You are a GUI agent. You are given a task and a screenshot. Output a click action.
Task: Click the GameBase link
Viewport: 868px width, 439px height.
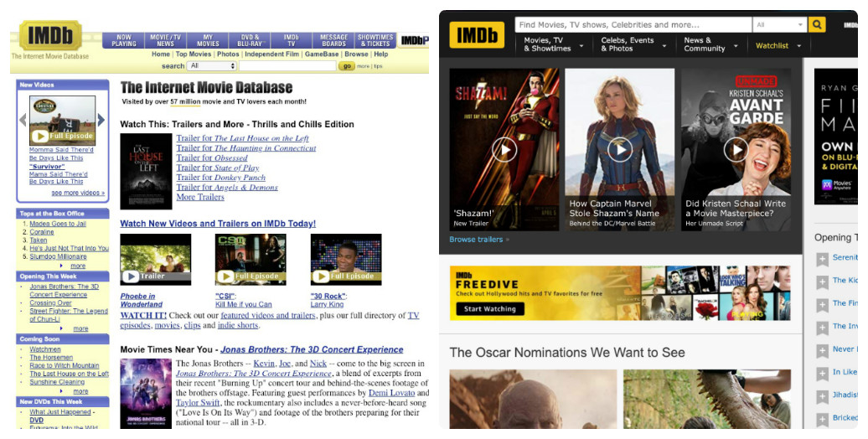pos(322,54)
